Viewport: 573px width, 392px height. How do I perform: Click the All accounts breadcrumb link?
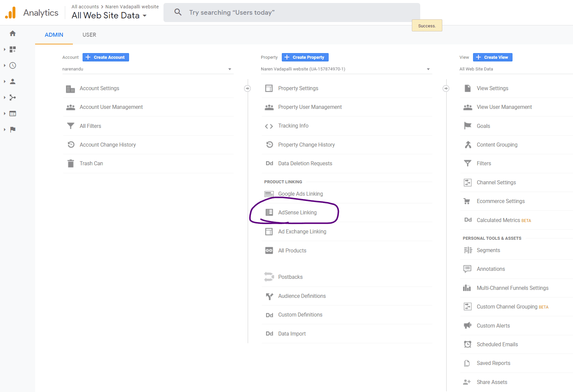(x=85, y=7)
